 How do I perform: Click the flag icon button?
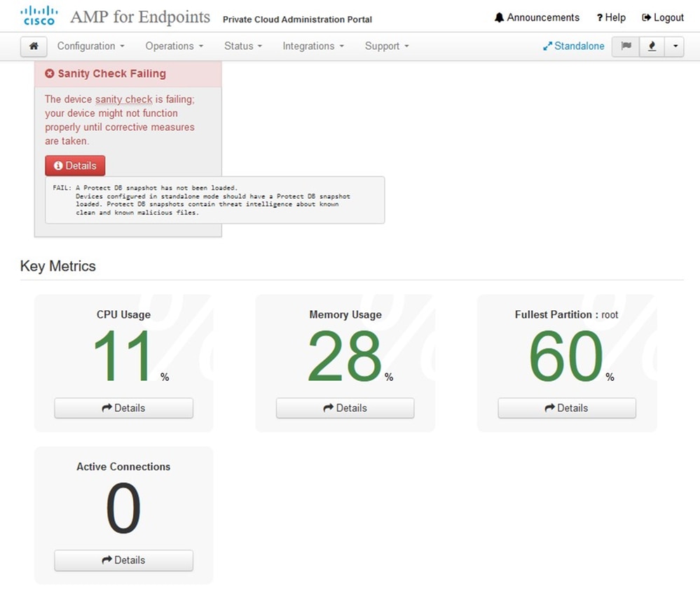626,46
